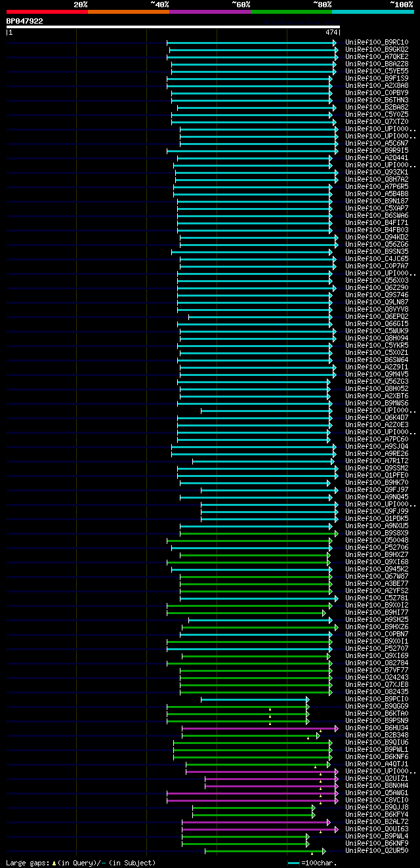
Task: Select label UniRef100_B2BA82
Action: click(x=377, y=108)
